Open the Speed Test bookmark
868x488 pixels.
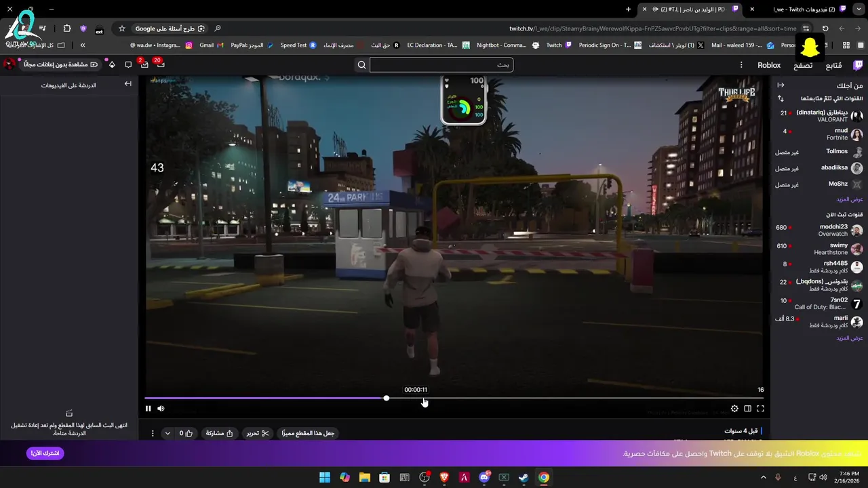tap(298, 45)
